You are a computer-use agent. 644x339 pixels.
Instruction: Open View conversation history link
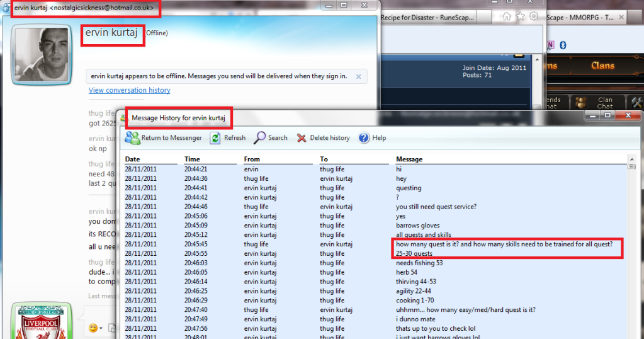130,90
